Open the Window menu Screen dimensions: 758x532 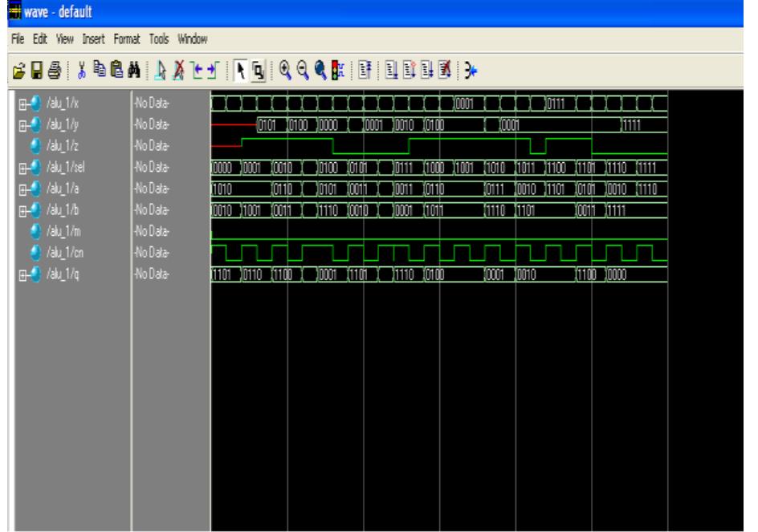click(x=193, y=39)
